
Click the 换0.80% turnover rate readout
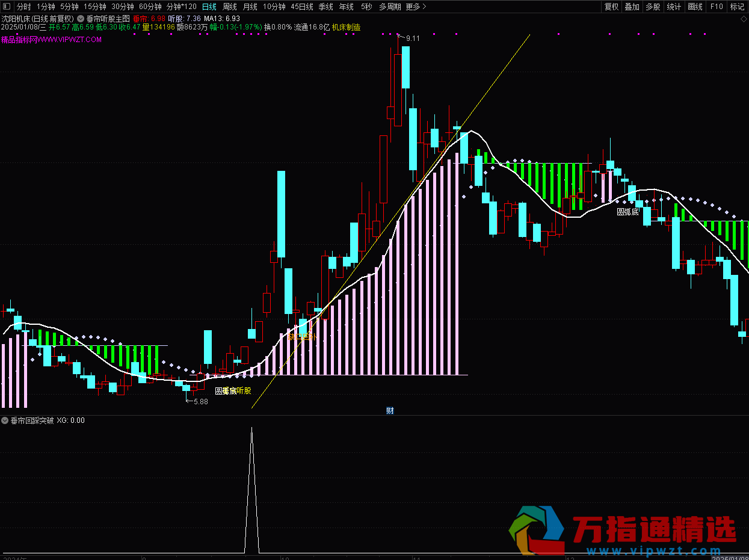278,27
